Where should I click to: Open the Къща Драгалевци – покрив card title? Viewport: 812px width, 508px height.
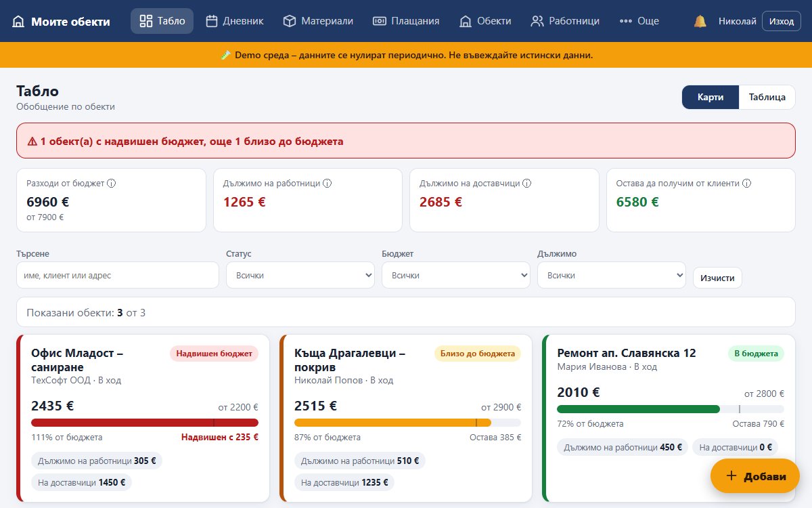[x=349, y=360]
